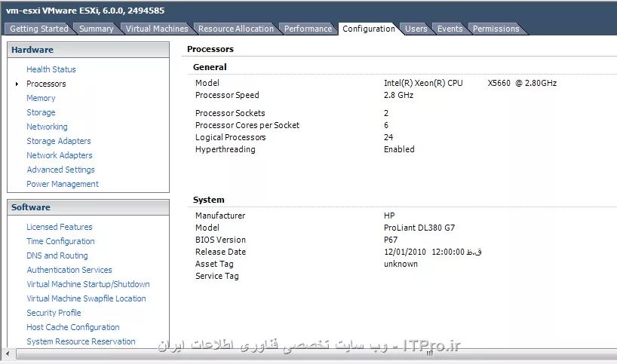The image size is (617, 364).
Task: Open Power Management settings
Action: [63, 184]
